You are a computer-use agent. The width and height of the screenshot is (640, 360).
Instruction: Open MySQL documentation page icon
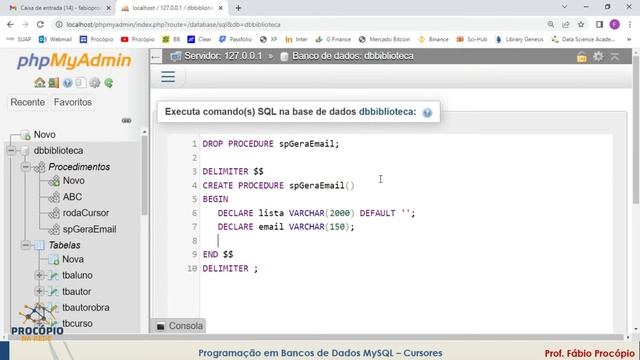(81, 83)
